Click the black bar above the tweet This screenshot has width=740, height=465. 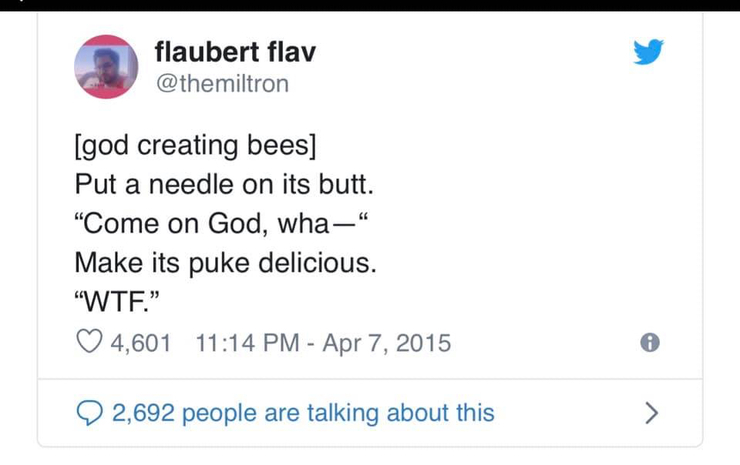pyautogui.click(x=370, y=5)
